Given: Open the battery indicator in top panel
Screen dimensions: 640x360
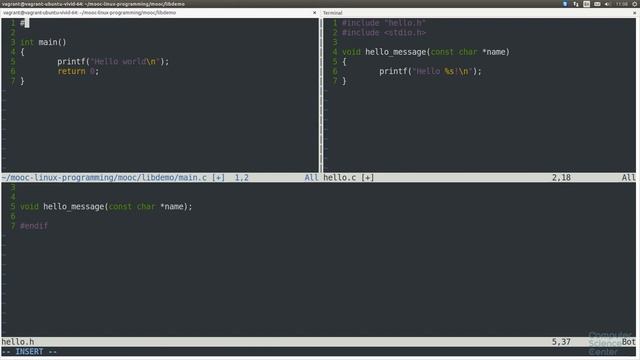Looking at the screenshot, I should [597, 4].
